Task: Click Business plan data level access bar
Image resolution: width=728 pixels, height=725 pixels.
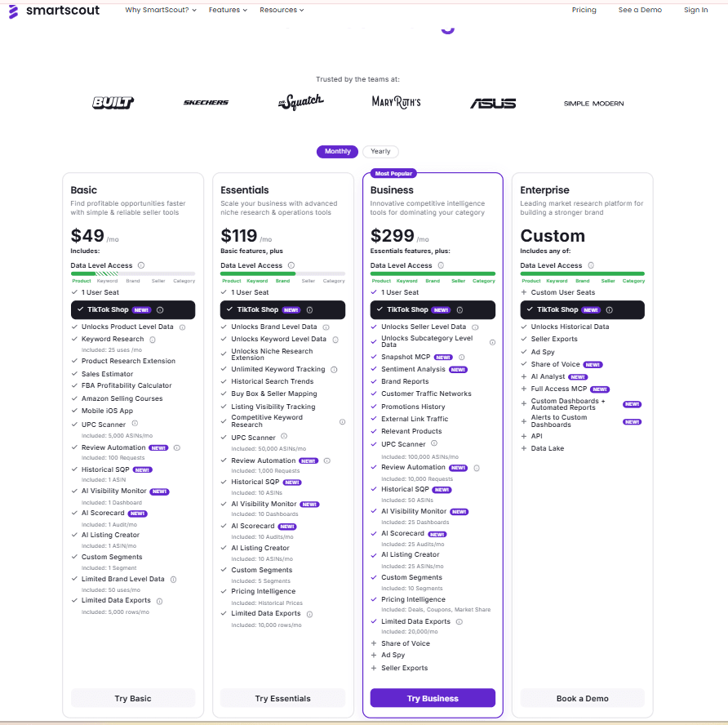Action: (433, 274)
